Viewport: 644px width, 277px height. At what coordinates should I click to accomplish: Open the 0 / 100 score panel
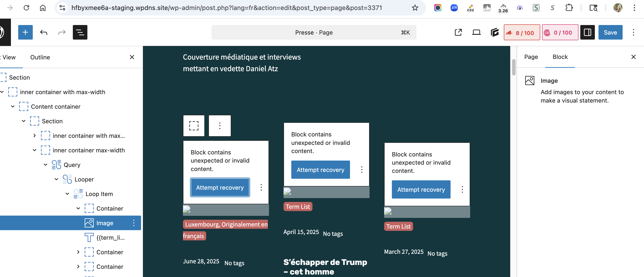point(560,33)
